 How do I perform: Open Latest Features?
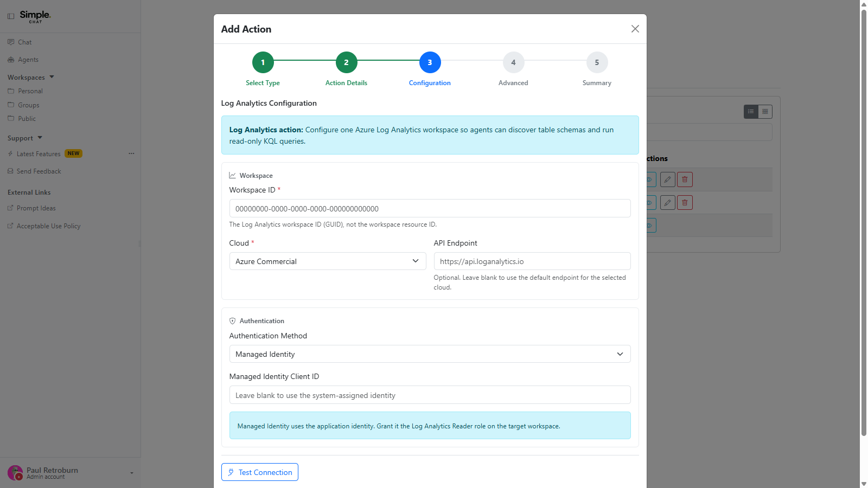(x=39, y=154)
